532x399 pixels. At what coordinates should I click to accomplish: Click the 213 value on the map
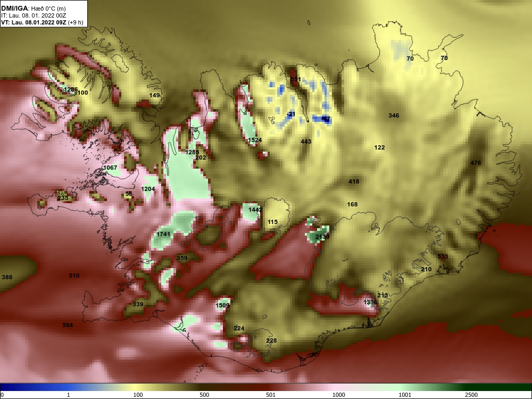click(383, 295)
